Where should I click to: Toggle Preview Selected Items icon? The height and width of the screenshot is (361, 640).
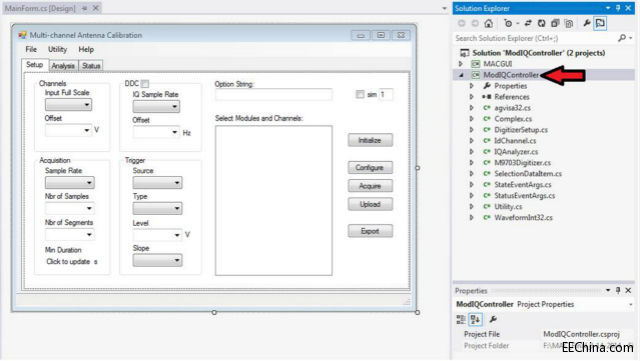click(x=600, y=23)
